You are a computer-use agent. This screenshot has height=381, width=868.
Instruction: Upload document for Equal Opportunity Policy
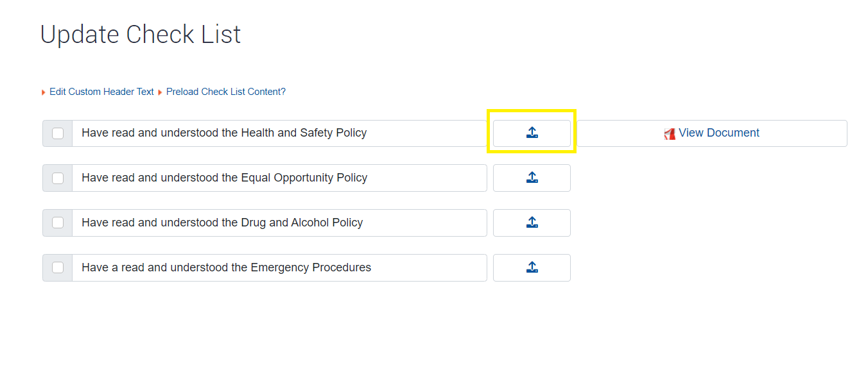click(532, 178)
